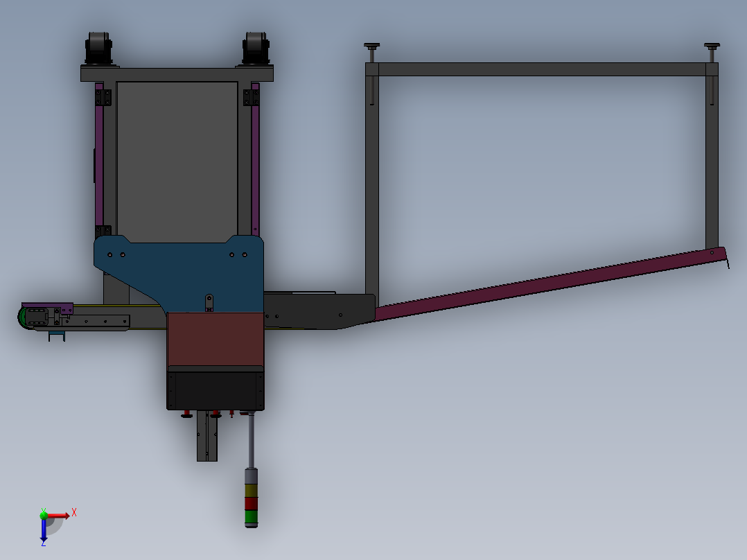747x560 pixels.
Task: Select the left vertical post of the open frame
Action: 372,185
